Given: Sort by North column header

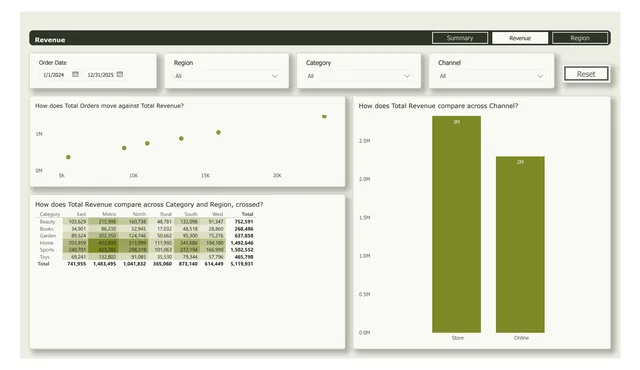Looking at the screenshot, I should pyautogui.click(x=139, y=214).
